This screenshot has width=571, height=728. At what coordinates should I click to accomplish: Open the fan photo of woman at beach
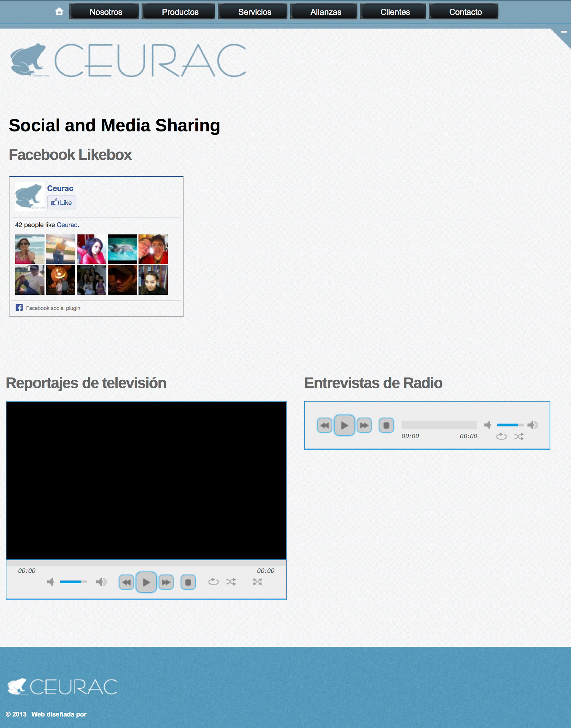point(30,249)
